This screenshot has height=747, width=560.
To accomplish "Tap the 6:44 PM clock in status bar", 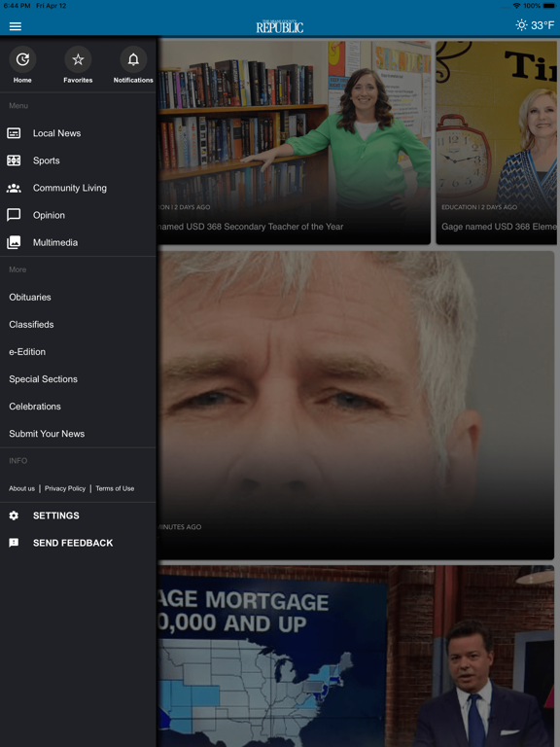I will tap(17, 6).
